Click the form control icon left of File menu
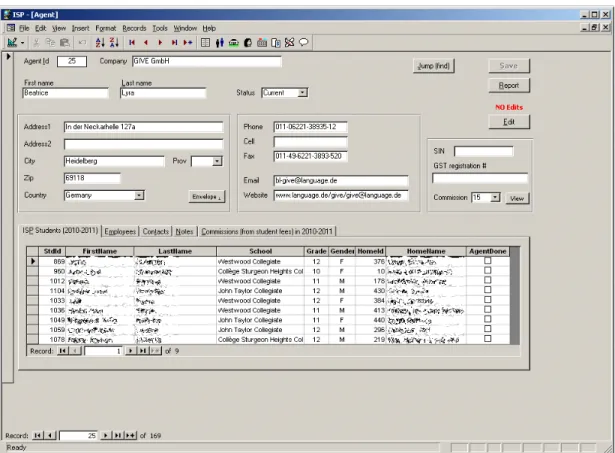Viewport: 615px width, 453px height. 11,28
